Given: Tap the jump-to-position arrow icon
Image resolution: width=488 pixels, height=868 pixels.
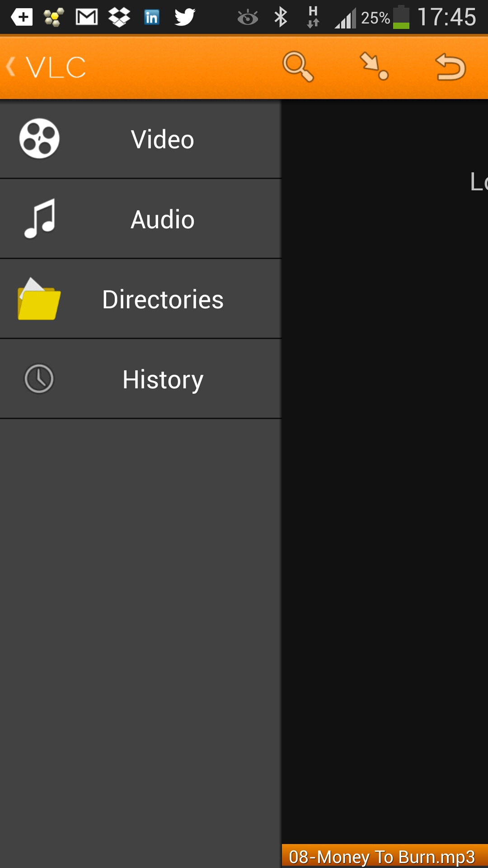Looking at the screenshot, I should [375, 67].
